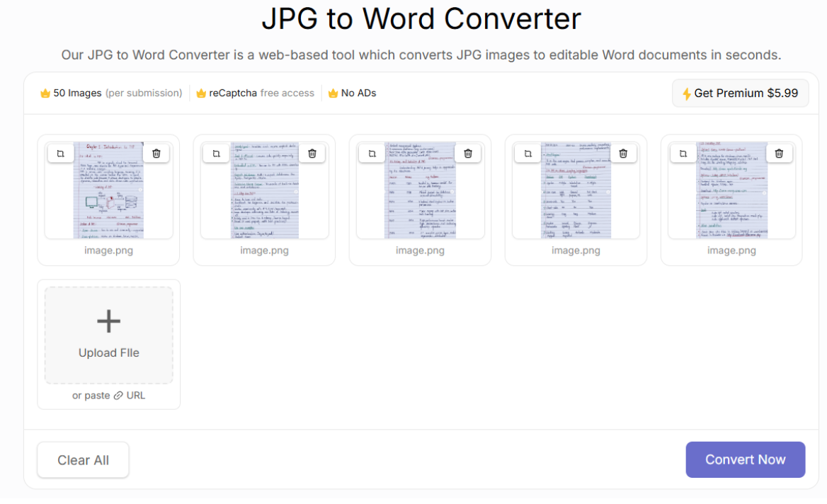Click the 50 Images premium feature label
This screenshot has height=504, width=827.
click(x=77, y=93)
